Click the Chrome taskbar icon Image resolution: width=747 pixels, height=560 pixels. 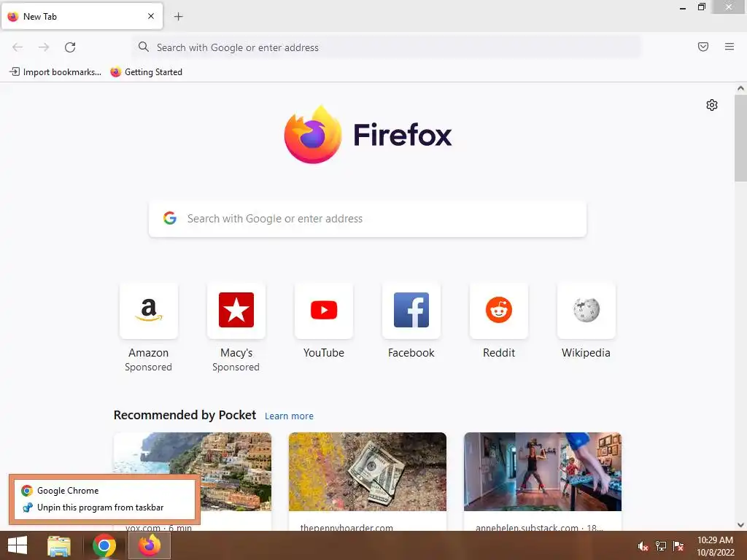(104, 545)
